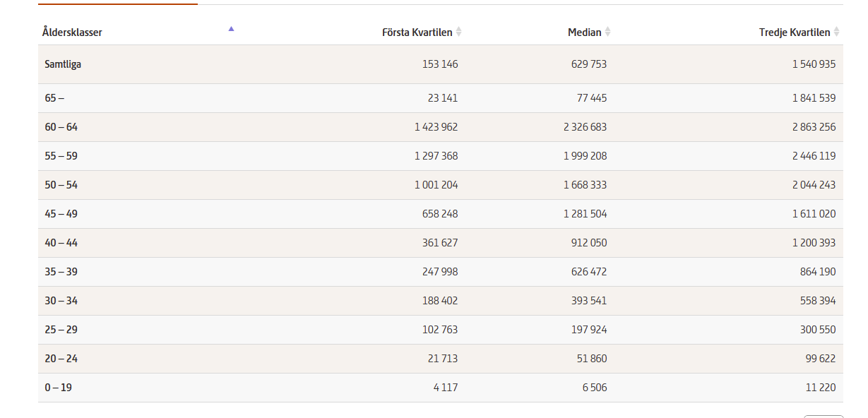This screenshot has height=418, width=868.
Task: Click the Median column header label
Action: click(584, 32)
